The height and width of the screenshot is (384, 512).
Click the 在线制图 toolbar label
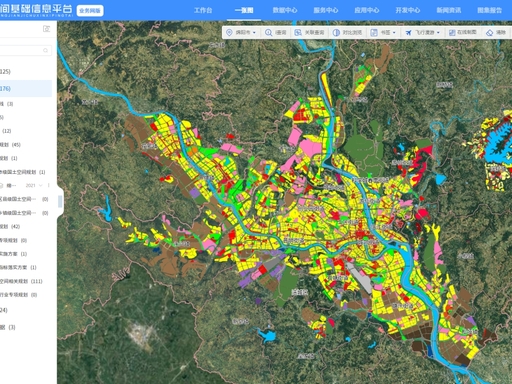(467, 32)
